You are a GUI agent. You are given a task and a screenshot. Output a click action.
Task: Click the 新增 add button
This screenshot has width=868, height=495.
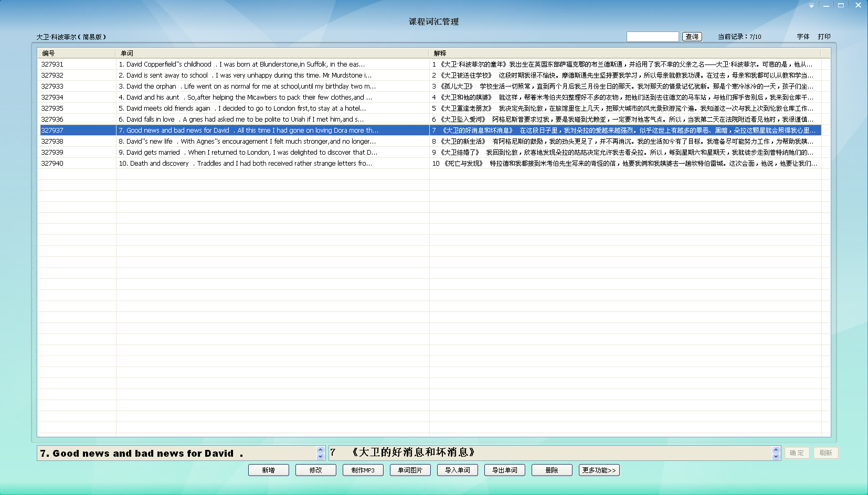[268, 470]
